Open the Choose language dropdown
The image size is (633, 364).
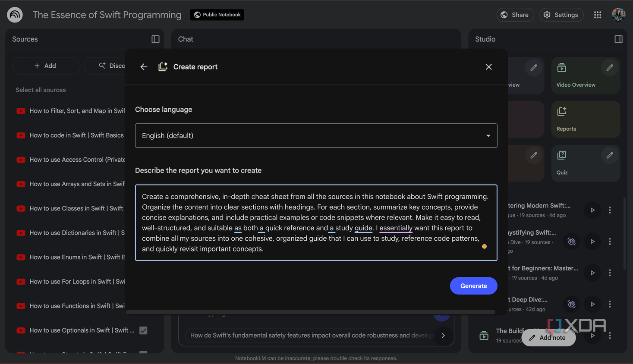pyautogui.click(x=316, y=136)
